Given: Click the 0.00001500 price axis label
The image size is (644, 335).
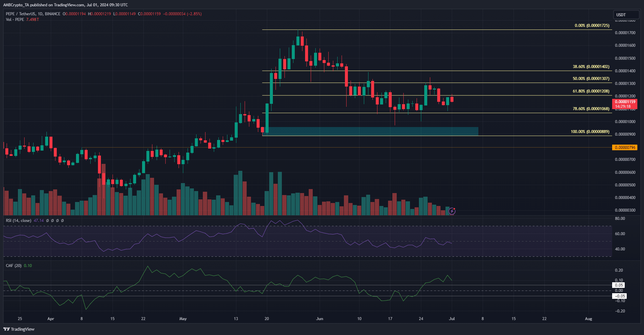Looking at the screenshot, I should (625, 58).
